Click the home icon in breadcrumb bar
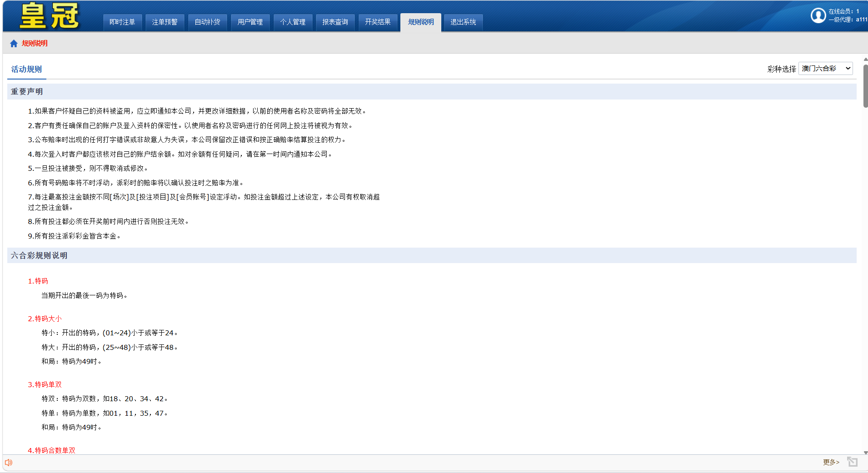This screenshot has width=868, height=473. coord(14,44)
